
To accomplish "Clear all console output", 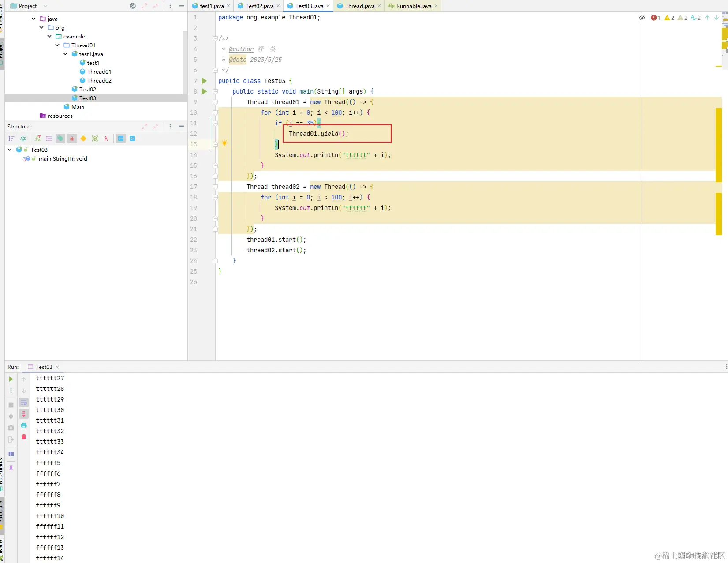I will click(x=24, y=437).
